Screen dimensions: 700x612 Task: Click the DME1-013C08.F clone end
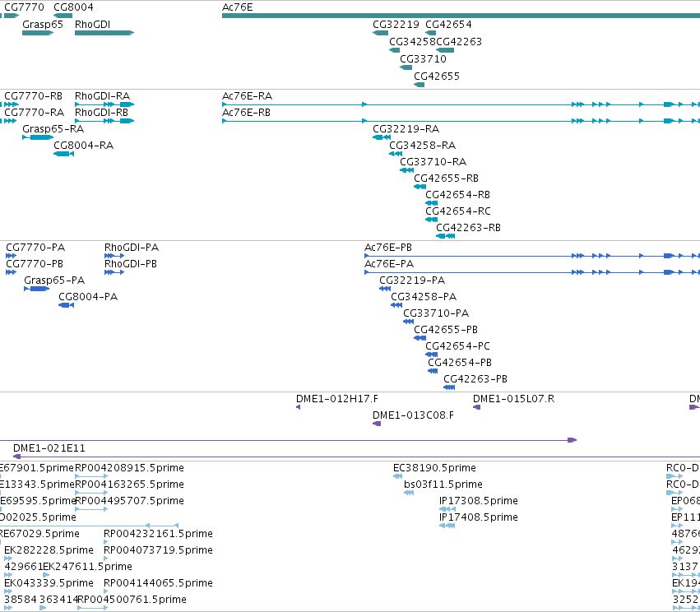click(x=377, y=424)
